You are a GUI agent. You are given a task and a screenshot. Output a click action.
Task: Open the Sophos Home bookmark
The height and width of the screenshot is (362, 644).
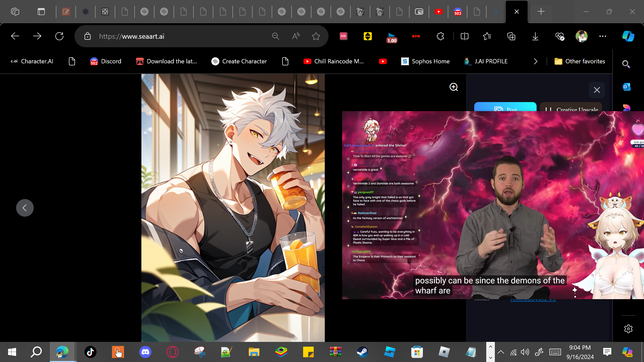coord(425,61)
